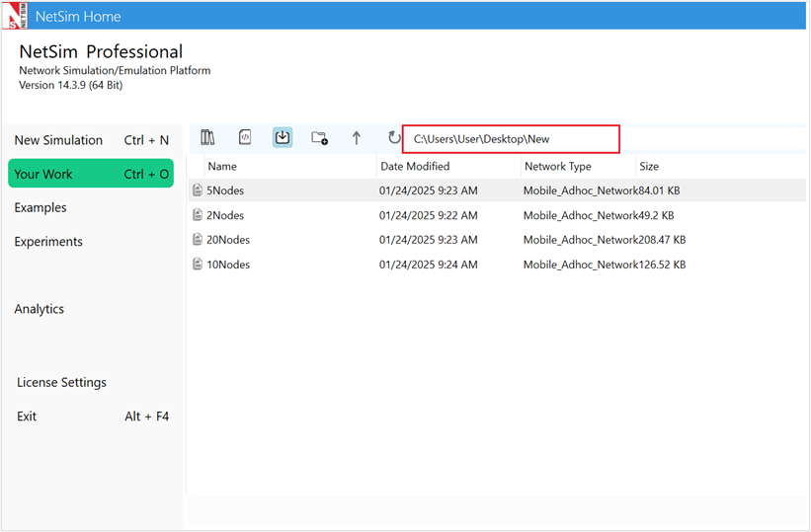Image resolution: width=811 pixels, height=532 pixels.
Task: Open the Examples section
Action: tap(41, 208)
